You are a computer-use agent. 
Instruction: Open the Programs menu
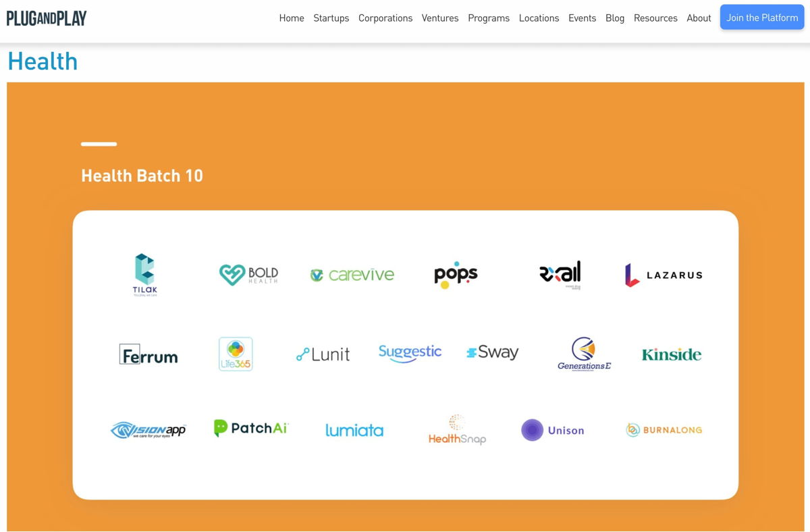(x=489, y=18)
